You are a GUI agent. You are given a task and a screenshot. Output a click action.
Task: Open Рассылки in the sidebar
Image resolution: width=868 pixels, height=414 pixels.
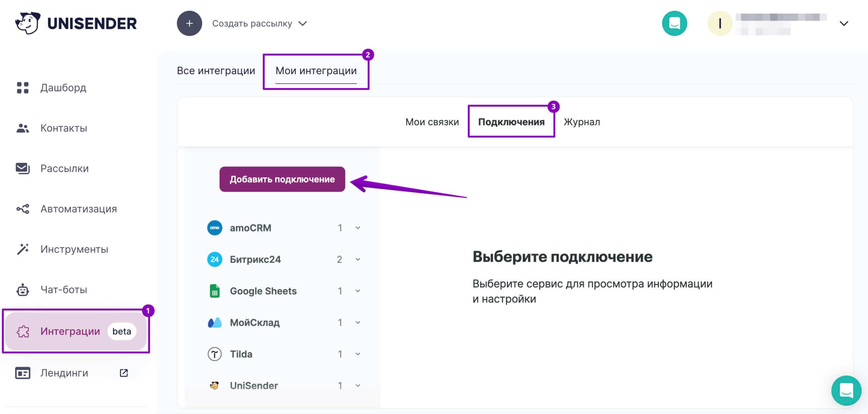tap(64, 168)
